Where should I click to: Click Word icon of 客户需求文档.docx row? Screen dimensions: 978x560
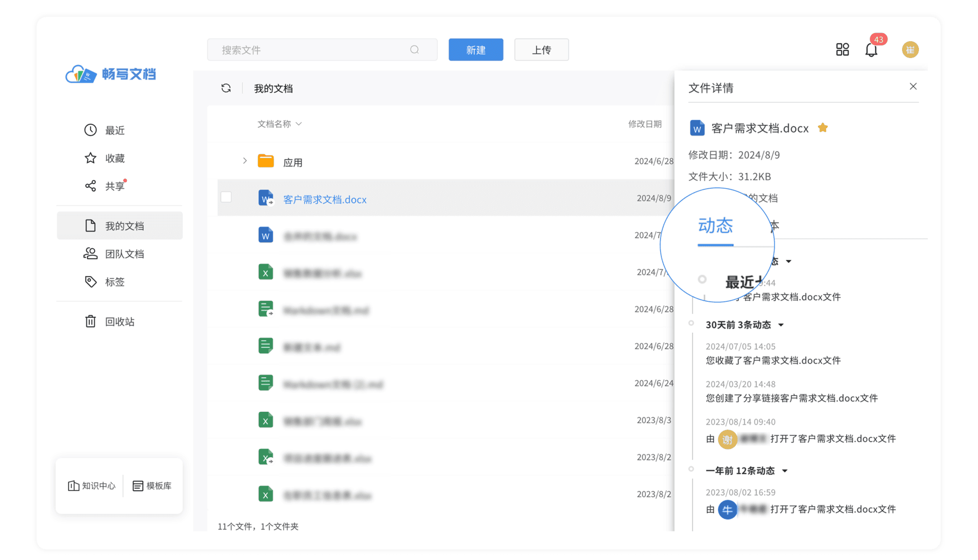pyautogui.click(x=265, y=198)
